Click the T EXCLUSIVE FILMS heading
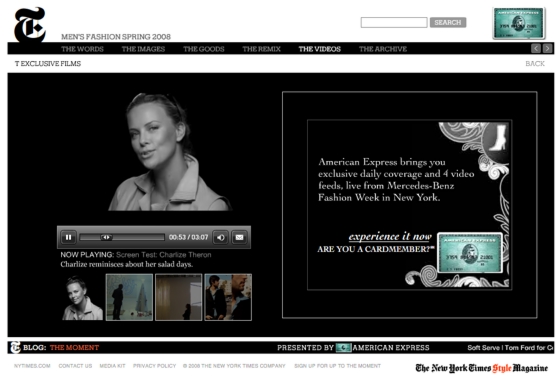 48,64
